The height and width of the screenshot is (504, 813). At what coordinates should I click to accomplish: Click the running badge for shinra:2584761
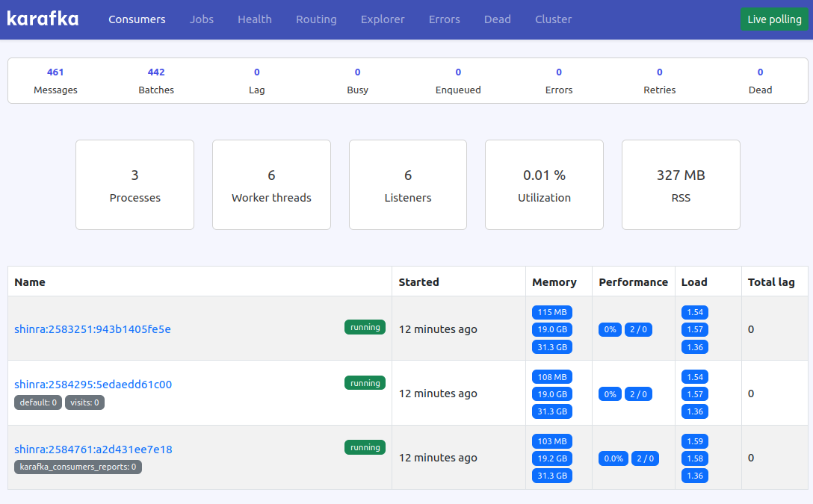click(365, 447)
